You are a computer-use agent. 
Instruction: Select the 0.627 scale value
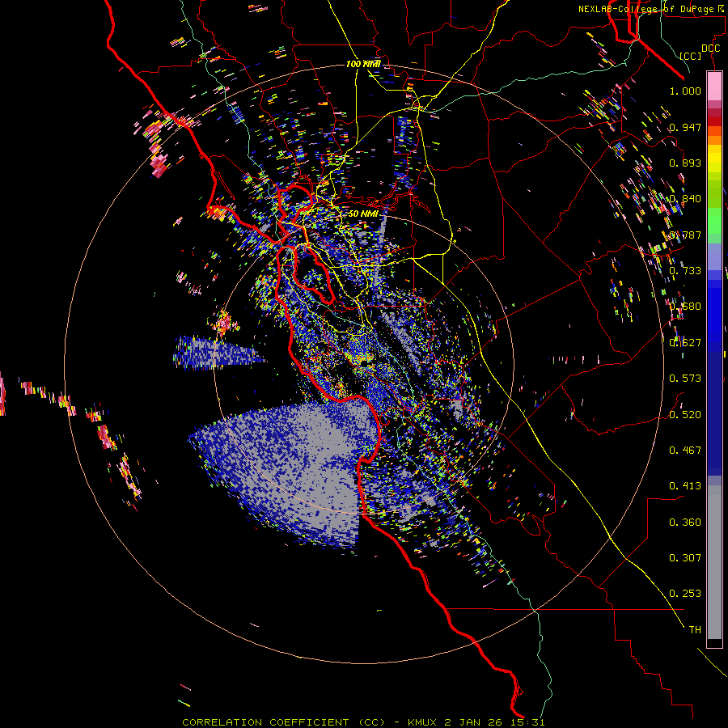point(685,343)
